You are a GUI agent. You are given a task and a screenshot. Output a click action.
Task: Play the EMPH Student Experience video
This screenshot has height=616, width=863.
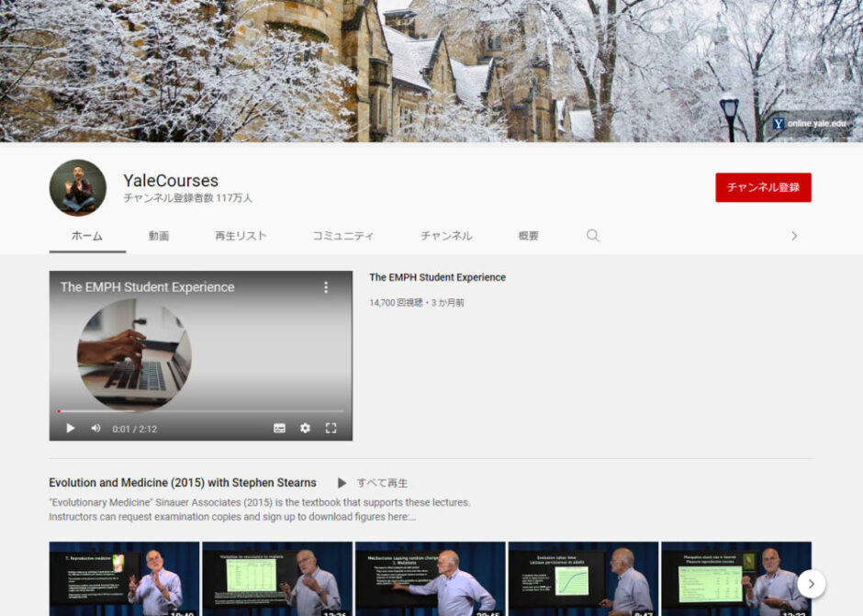click(x=71, y=429)
